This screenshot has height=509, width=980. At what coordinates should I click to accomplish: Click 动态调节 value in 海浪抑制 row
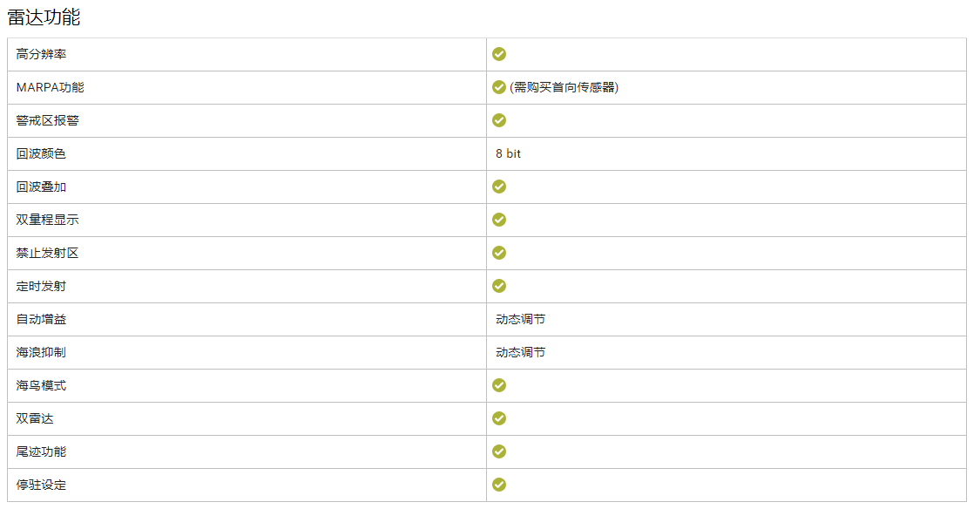[521, 352]
